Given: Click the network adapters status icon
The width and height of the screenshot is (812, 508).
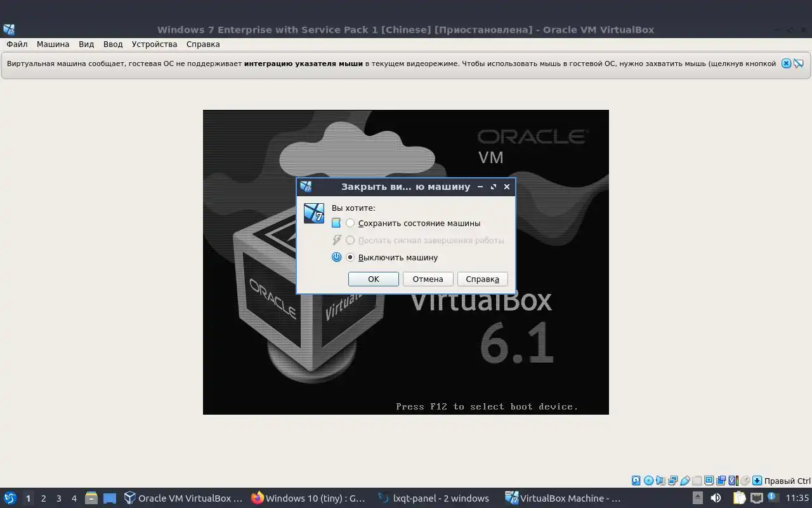Looking at the screenshot, I should point(672,481).
